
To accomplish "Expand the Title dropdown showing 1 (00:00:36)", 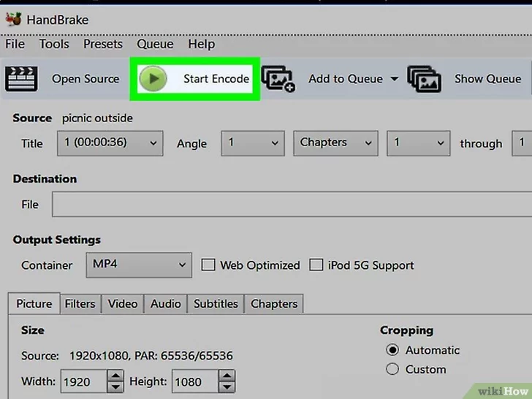I will tap(110, 143).
